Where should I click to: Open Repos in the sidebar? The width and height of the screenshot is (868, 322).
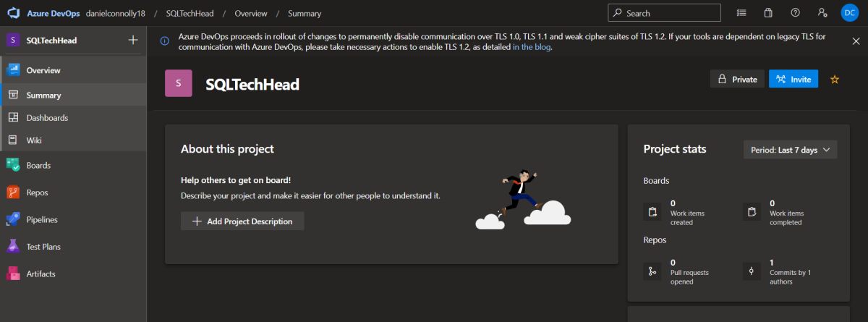[73, 192]
